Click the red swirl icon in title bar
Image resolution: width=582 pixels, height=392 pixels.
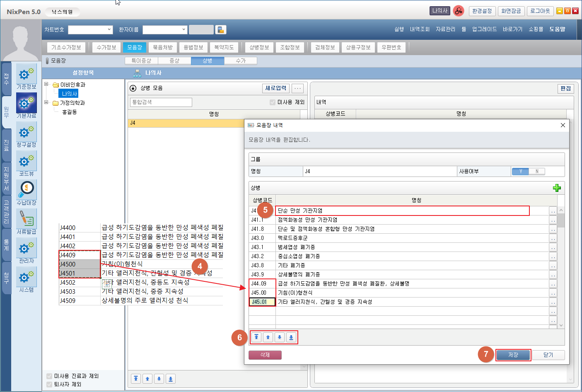(x=458, y=11)
